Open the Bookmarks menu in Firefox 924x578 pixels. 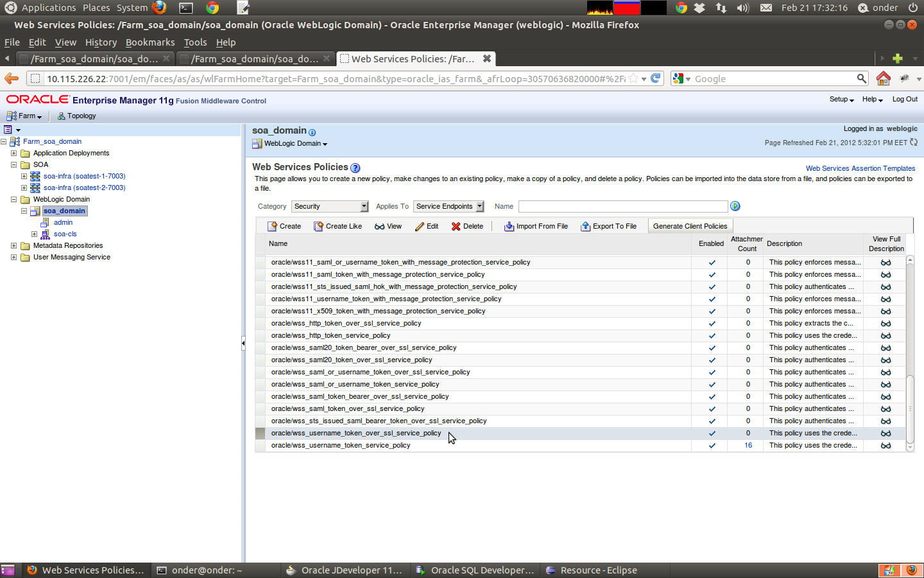coord(150,42)
